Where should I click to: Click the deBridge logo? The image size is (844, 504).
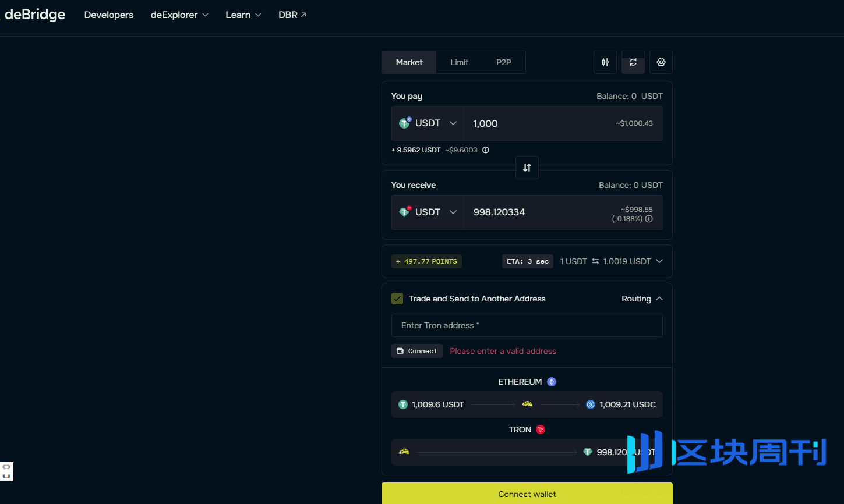click(34, 15)
